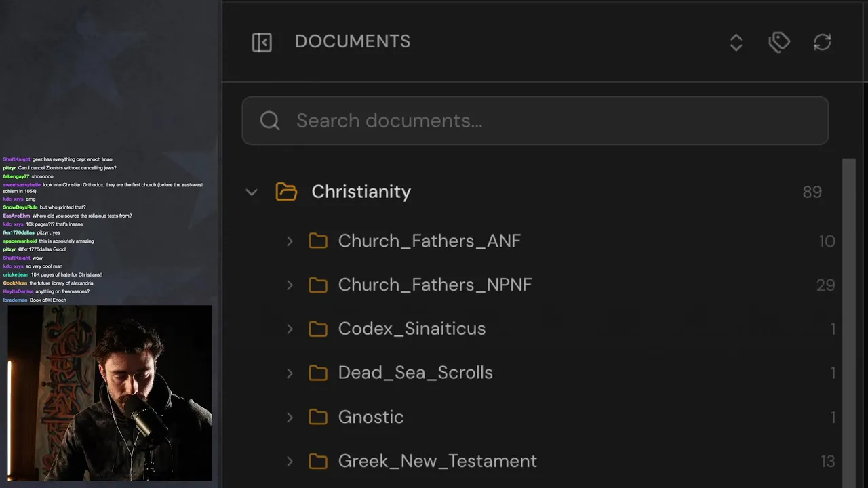
Task: Collapse the documents sidebar panel icon
Action: click(262, 42)
